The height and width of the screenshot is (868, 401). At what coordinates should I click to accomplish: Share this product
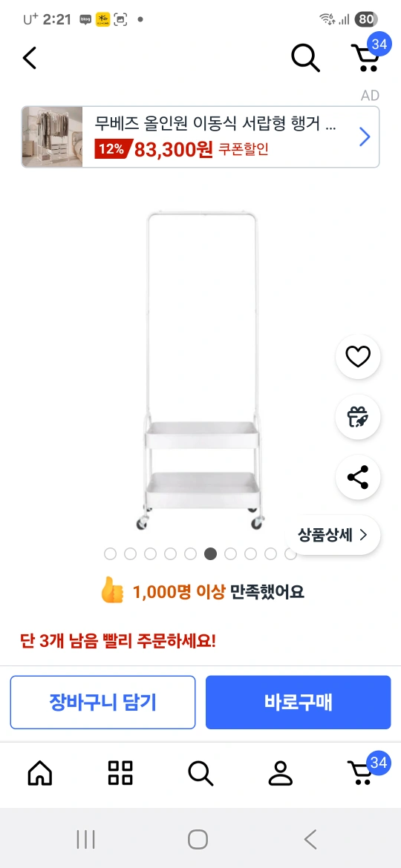[358, 477]
